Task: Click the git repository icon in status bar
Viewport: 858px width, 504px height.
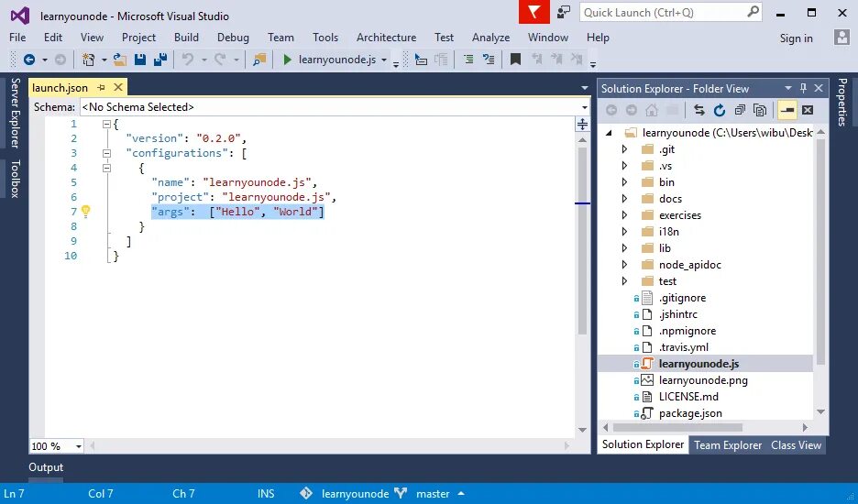Action: click(306, 493)
